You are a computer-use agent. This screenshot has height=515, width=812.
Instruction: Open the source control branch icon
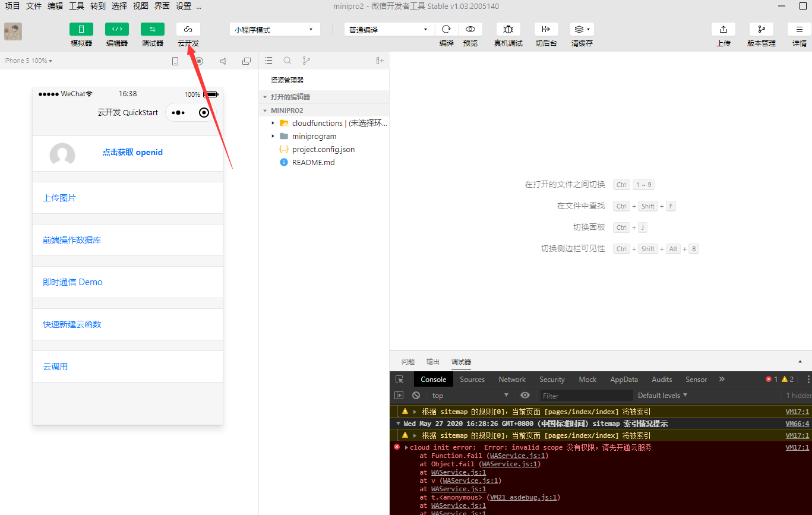pyautogui.click(x=306, y=61)
